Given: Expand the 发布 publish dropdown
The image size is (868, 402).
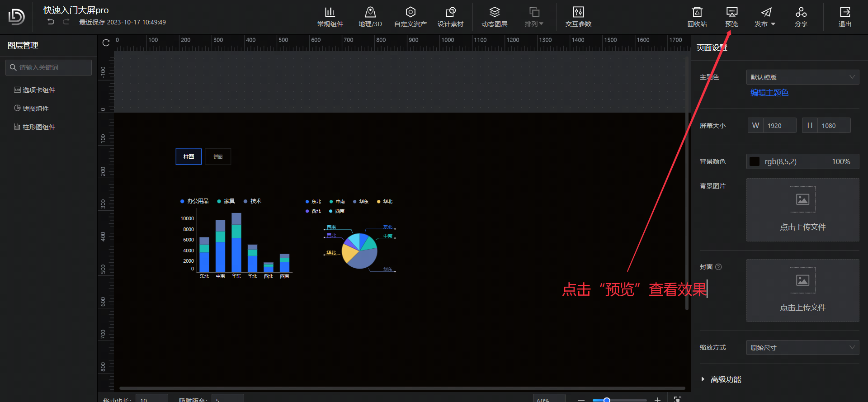Looking at the screenshot, I should (765, 17).
